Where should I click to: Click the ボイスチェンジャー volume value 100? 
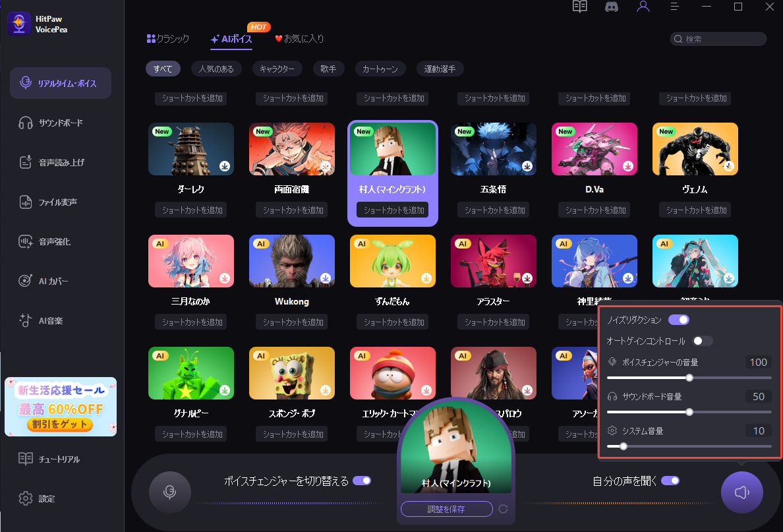pyautogui.click(x=759, y=362)
